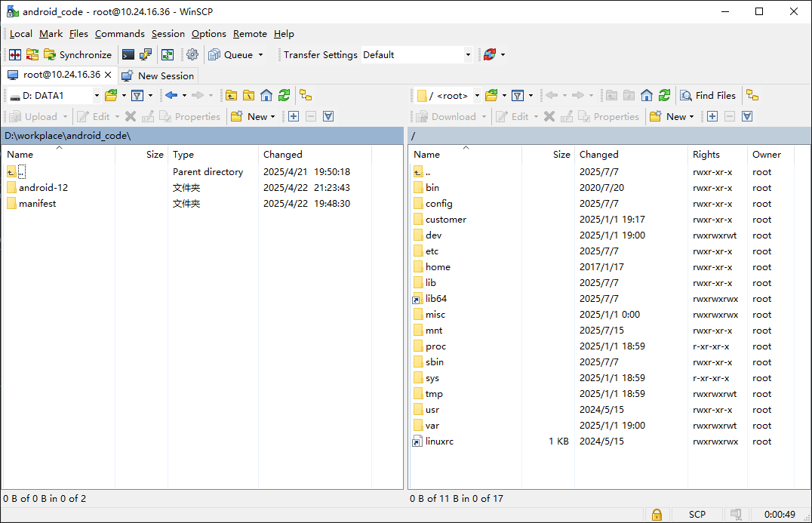Open the Commands menu
Screen dimensions: 812x523
click(119, 34)
